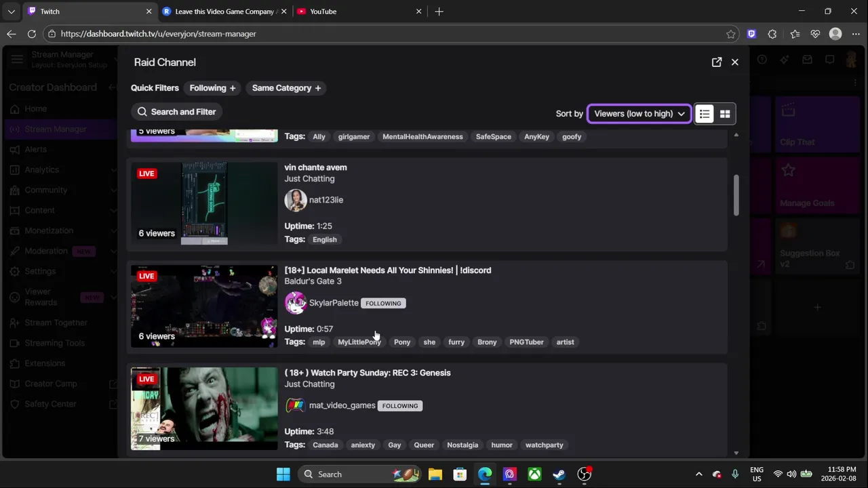Click the scroll up arrow of stream list

click(x=736, y=135)
